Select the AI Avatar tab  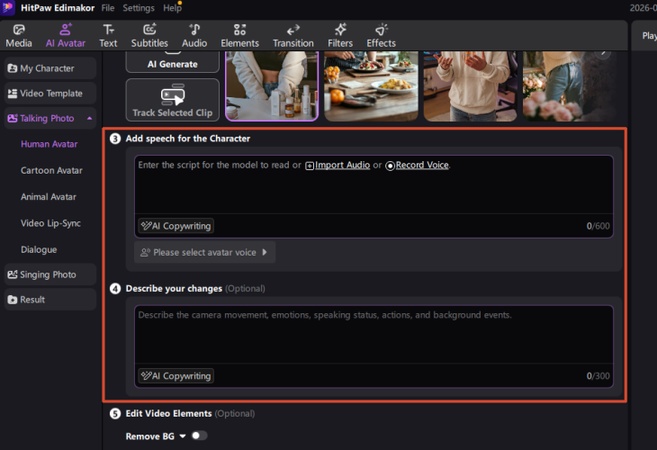pos(65,36)
